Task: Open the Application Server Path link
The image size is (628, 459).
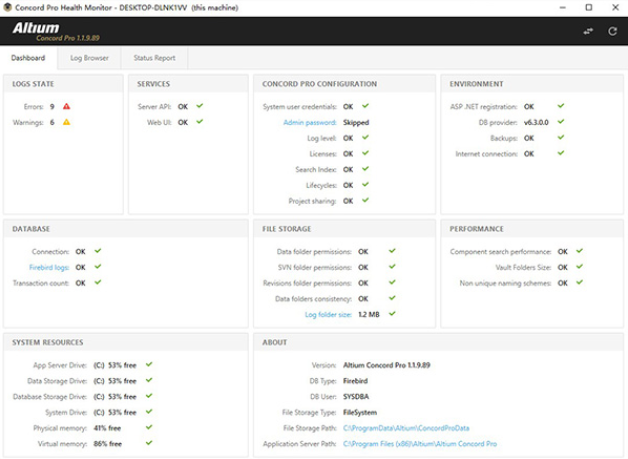Action: point(419,443)
